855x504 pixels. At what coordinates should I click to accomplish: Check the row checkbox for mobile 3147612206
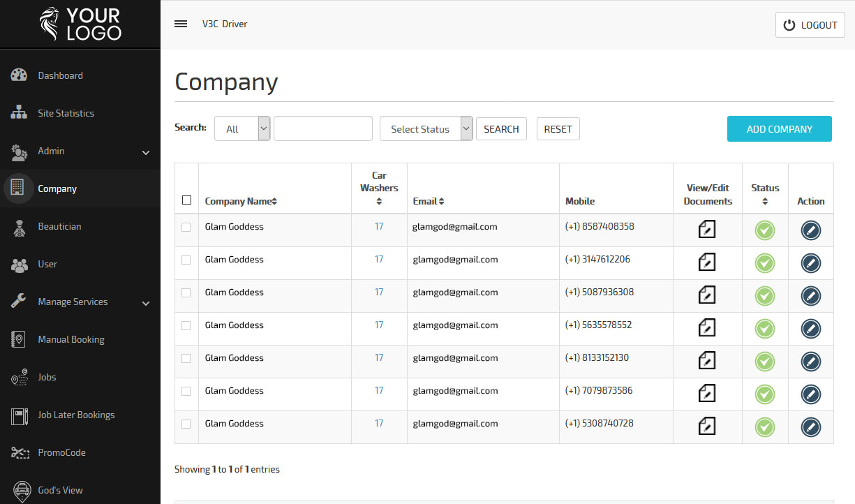coord(186,260)
